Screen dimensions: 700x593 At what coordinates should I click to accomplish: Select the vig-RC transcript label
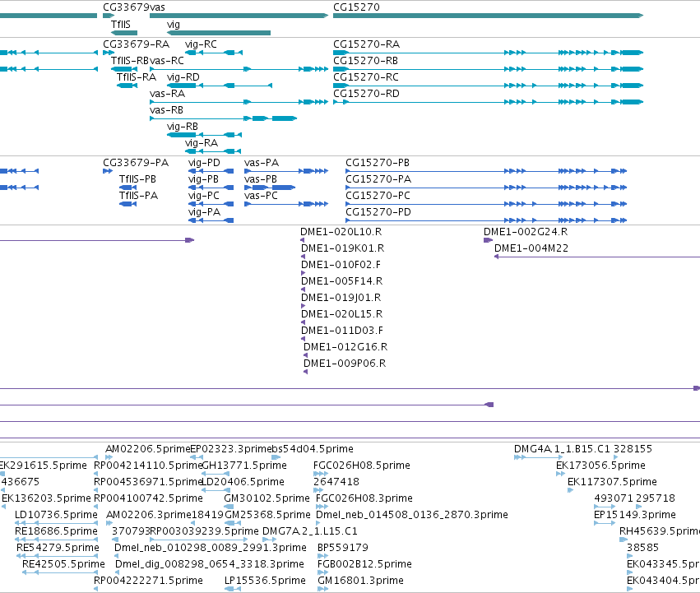pyautogui.click(x=201, y=44)
